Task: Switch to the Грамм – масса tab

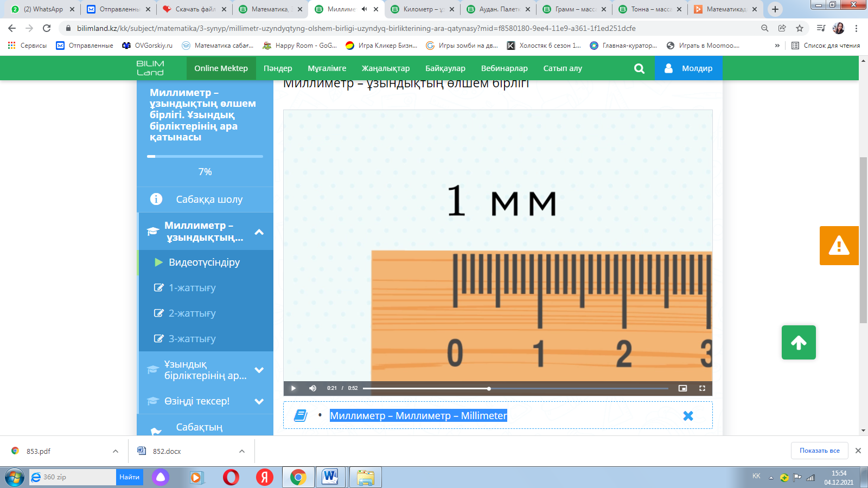Action: (574, 9)
